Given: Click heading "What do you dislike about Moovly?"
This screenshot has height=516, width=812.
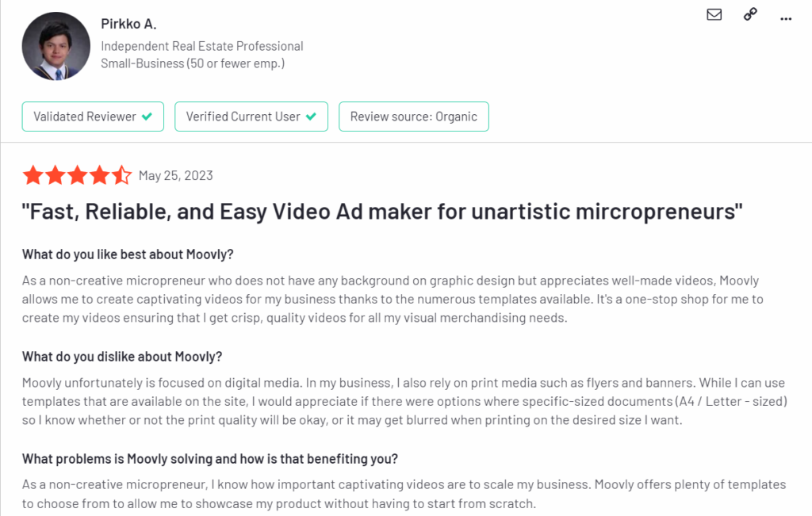Looking at the screenshot, I should (x=122, y=357).
